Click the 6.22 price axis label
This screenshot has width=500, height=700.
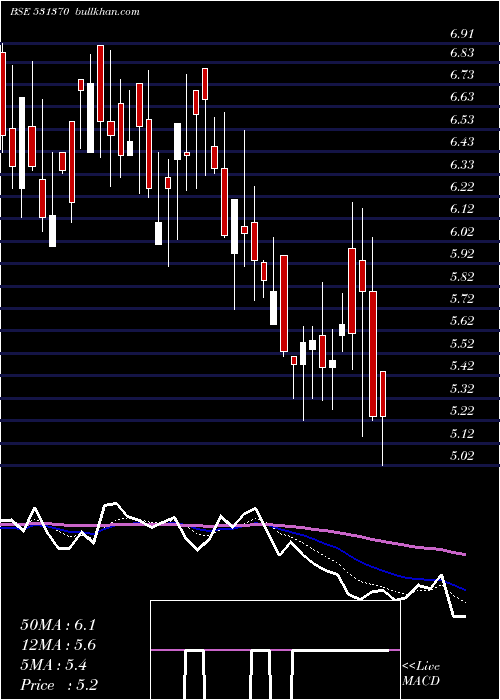(x=462, y=187)
